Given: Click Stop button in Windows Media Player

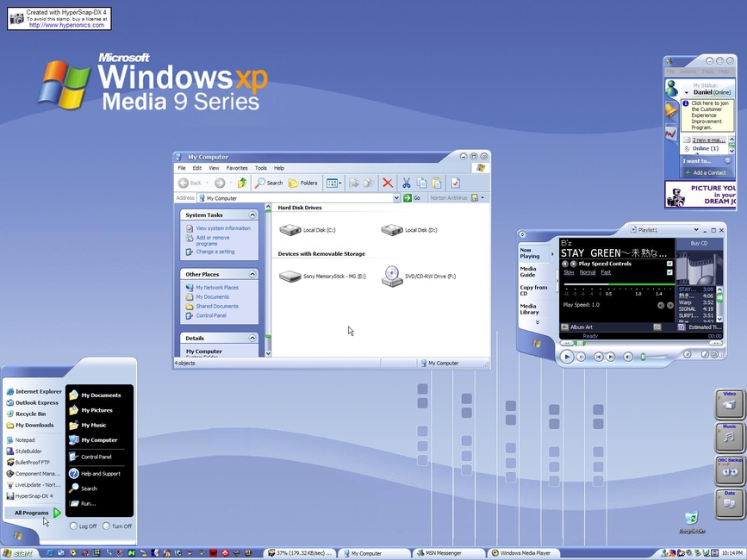Looking at the screenshot, I should pyautogui.click(x=581, y=357).
